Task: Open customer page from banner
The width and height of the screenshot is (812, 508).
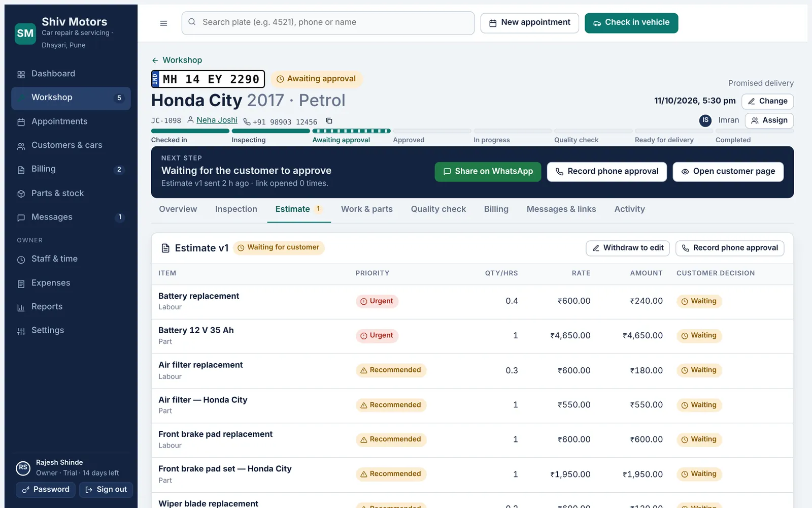Action: (x=728, y=172)
